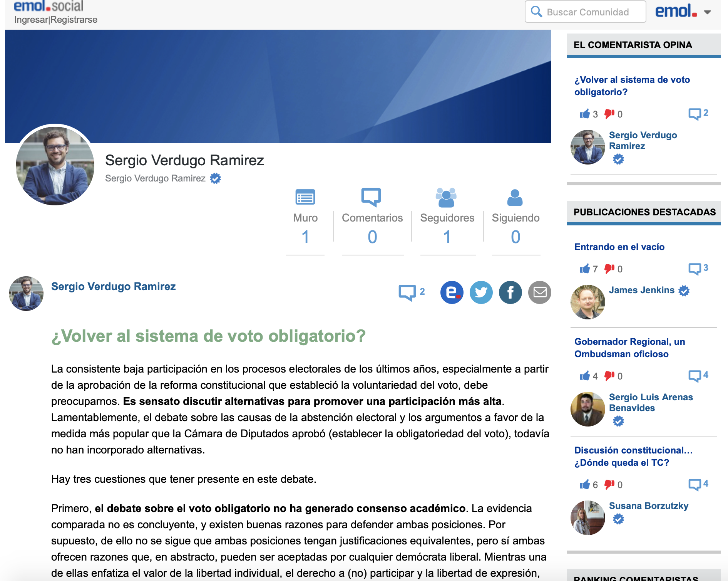This screenshot has height=581, width=728.
Task: Select the Siguiendo tab label
Action: click(x=515, y=218)
